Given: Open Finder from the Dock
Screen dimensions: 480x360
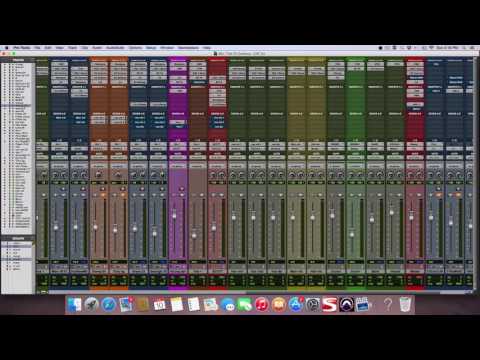Looking at the screenshot, I should (x=74, y=305).
